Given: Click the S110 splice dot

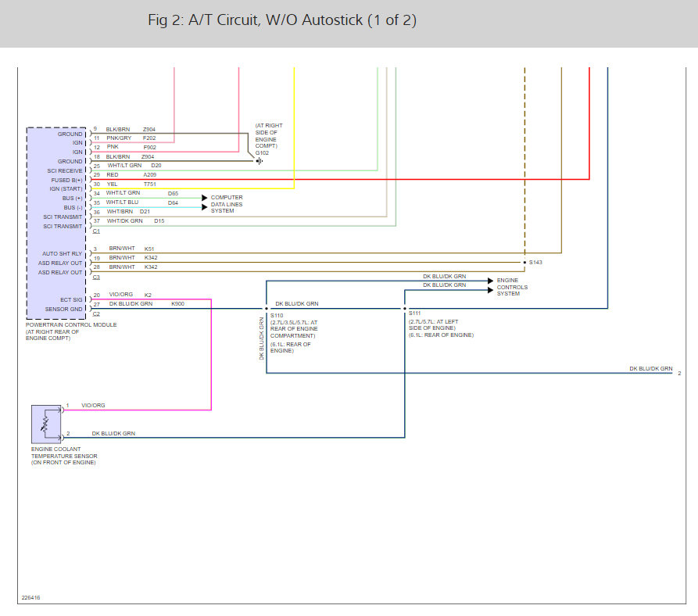Looking at the screenshot, I should pyautogui.click(x=267, y=309).
